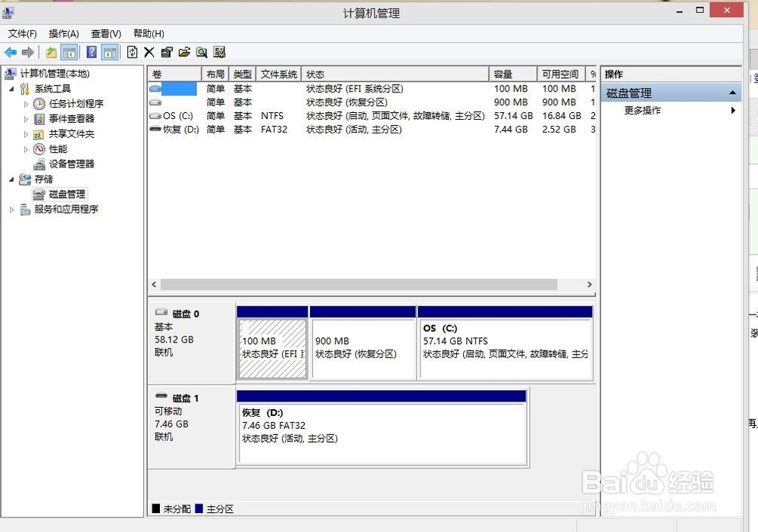Screen dimensions: 758x532
Task: Select 设备管理器 in the tree
Action: click(x=71, y=164)
